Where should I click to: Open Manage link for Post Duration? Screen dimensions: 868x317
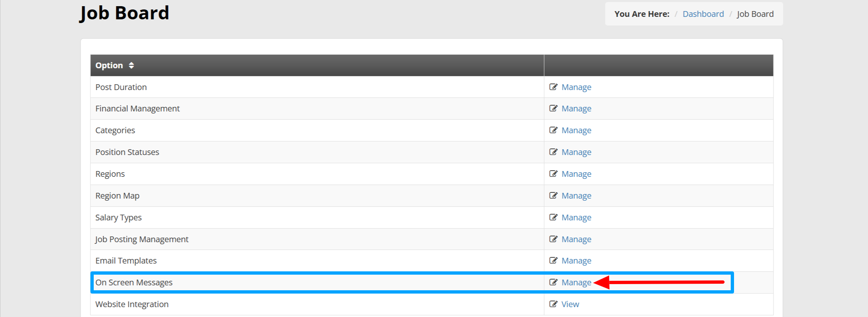click(x=576, y=87)
